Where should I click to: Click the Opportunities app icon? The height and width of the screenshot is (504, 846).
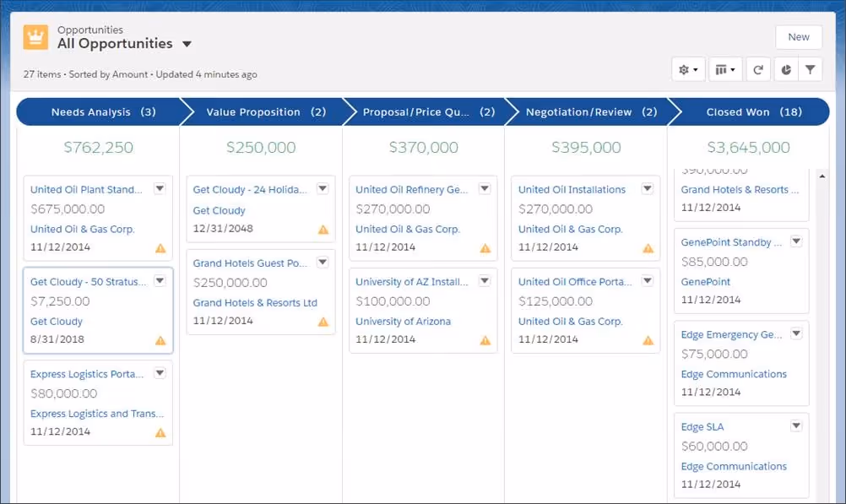tap(35, 37)
